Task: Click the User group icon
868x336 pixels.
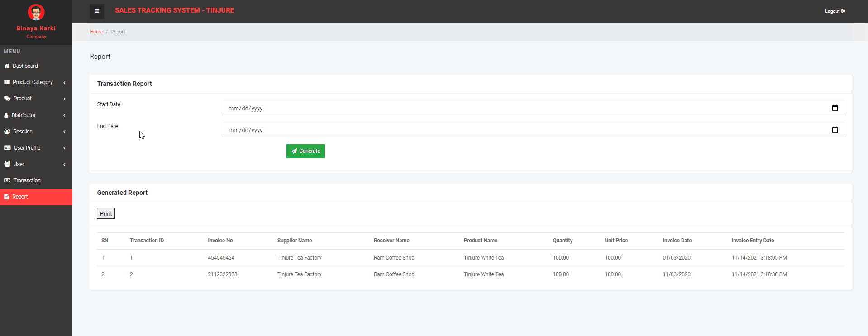Action: 7,164
